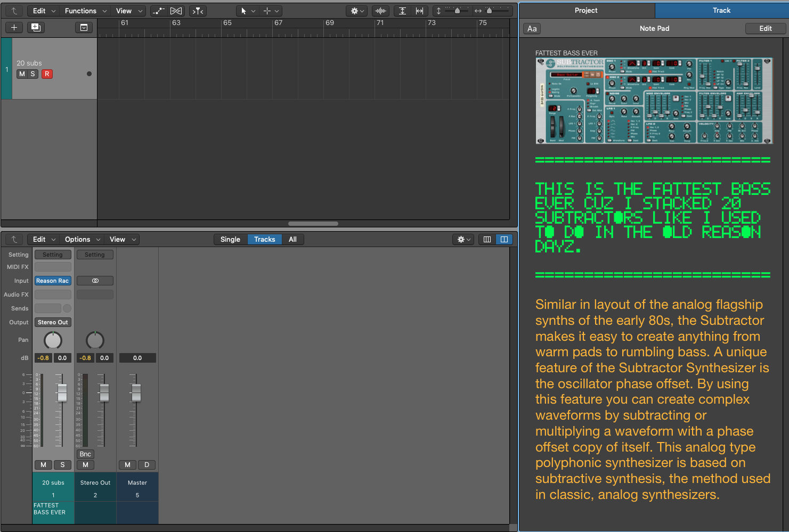
Task: Click the Bnc bounce button
Action: click(85, 454)
